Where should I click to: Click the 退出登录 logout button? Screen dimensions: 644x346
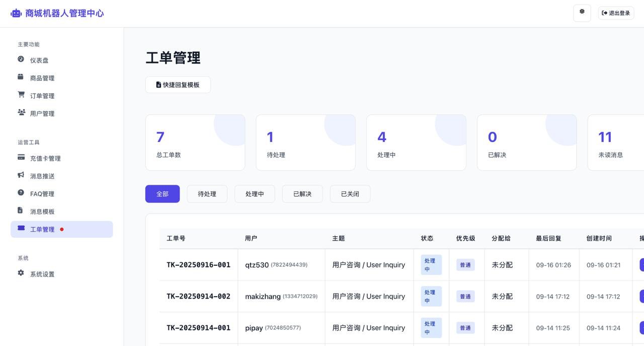pos(615,13)
